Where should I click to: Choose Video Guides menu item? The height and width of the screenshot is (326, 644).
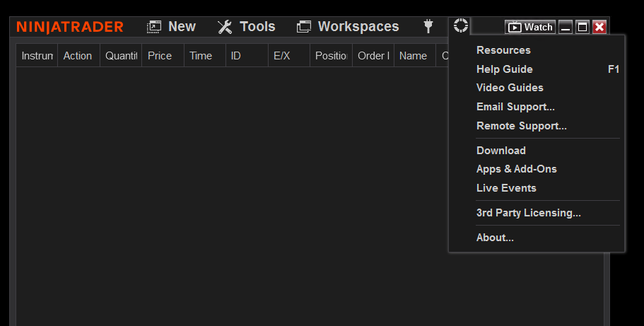point(510,88)
